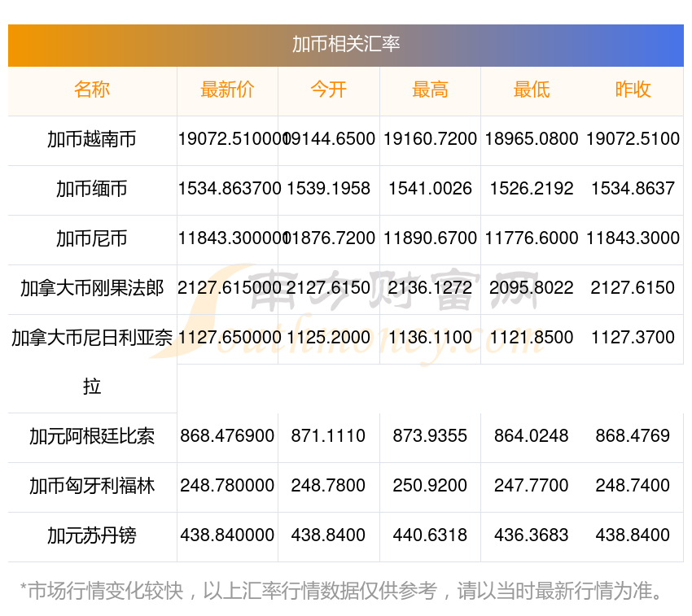Select the 名称 column header
Image resolution: width=692 pixels, height=616 pixels.
(x=92, y=90)
